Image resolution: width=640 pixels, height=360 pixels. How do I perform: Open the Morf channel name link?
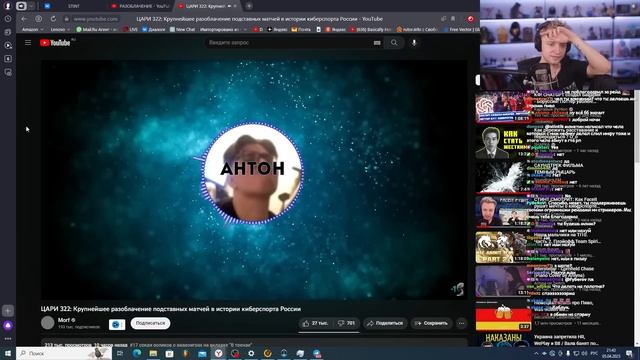(64, 320)
